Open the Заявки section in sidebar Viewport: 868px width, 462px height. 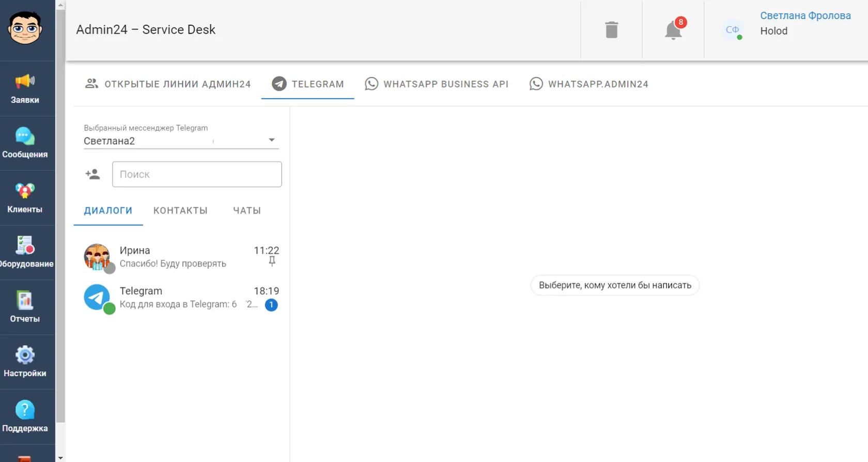pyautogui.click(x=25, y=88)
